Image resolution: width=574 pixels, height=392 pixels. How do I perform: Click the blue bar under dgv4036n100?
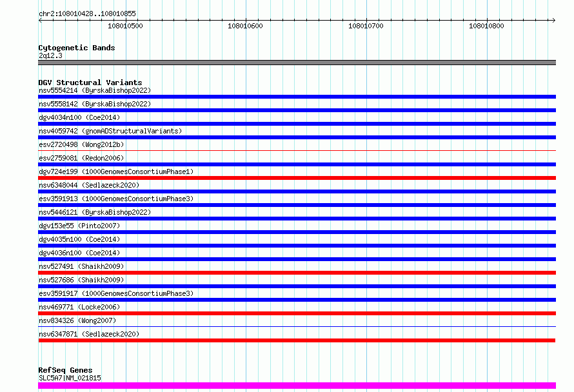click(x=297, y=259)
